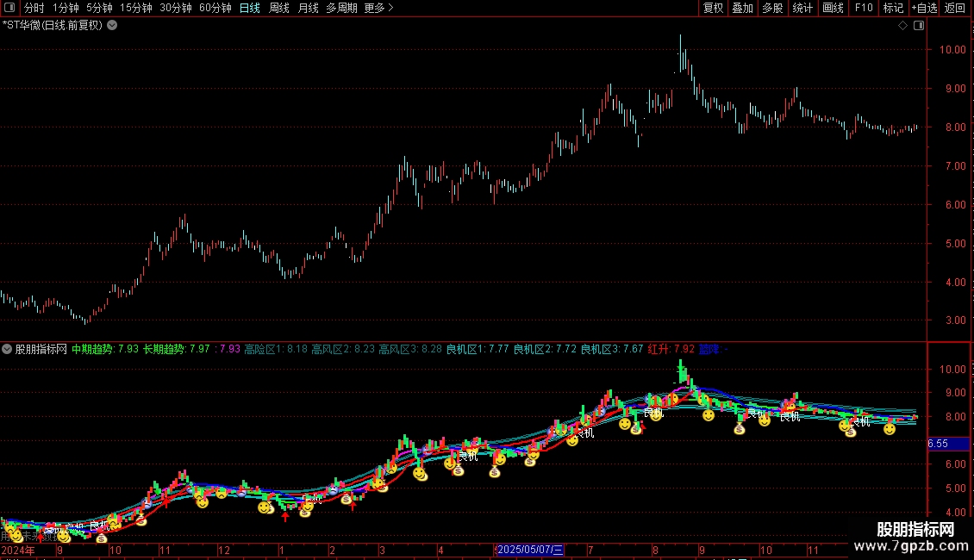This screenshot has height=560, width=974.
Task: Open the 多周期 multi-period view
Action: tap(341, 8)
